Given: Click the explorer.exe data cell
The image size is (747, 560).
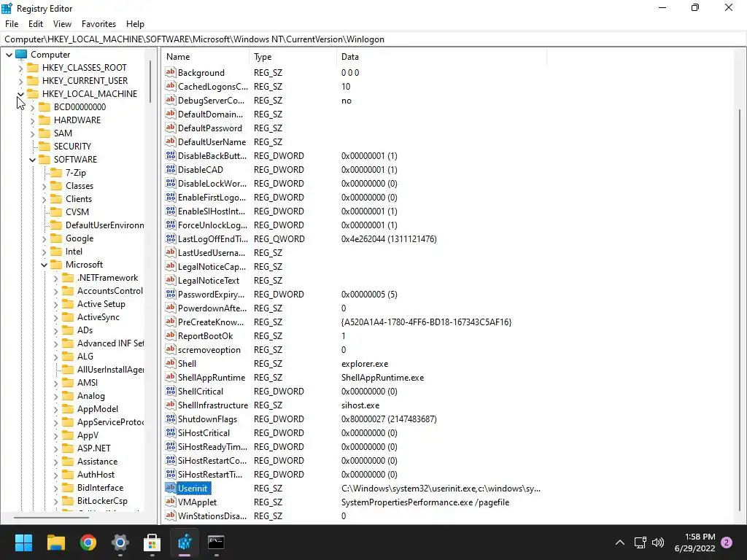Looking at the screenshot, I should click(365, 364).
